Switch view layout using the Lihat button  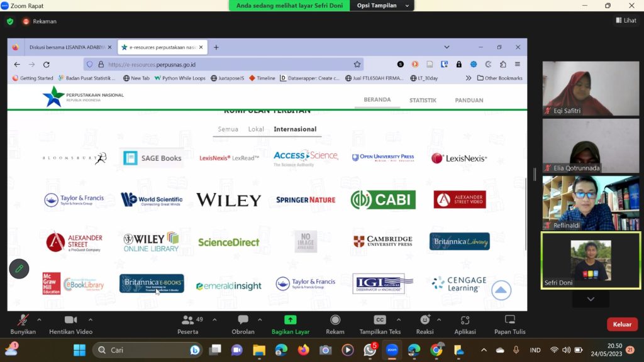tap(626, 21)
